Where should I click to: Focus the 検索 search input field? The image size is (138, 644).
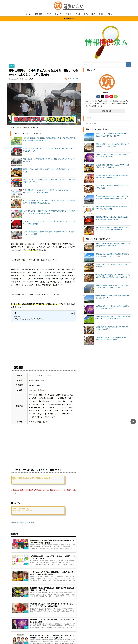[104, 65]
